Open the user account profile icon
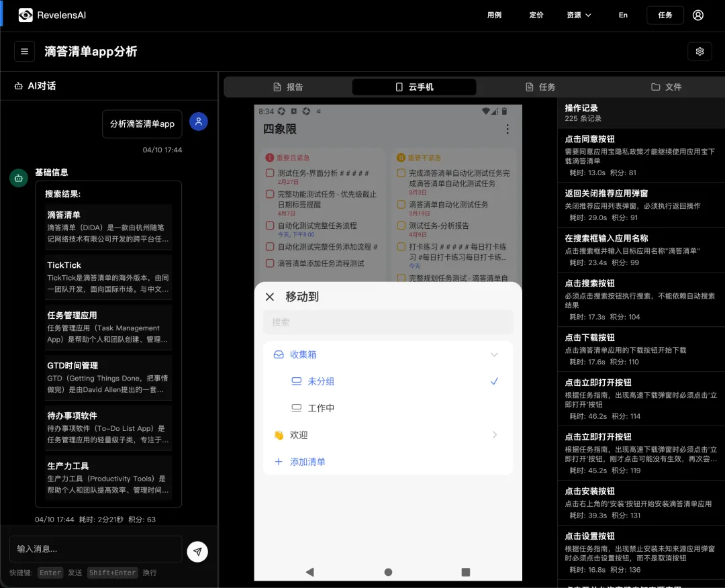This screenshot has width=725, height=588. pos(697,15)
